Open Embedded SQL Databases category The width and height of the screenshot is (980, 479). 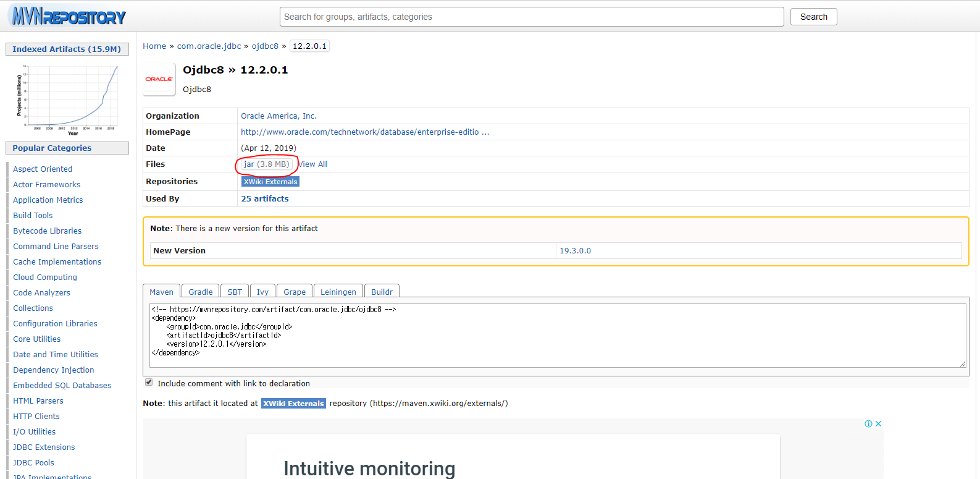pos(62,386)
